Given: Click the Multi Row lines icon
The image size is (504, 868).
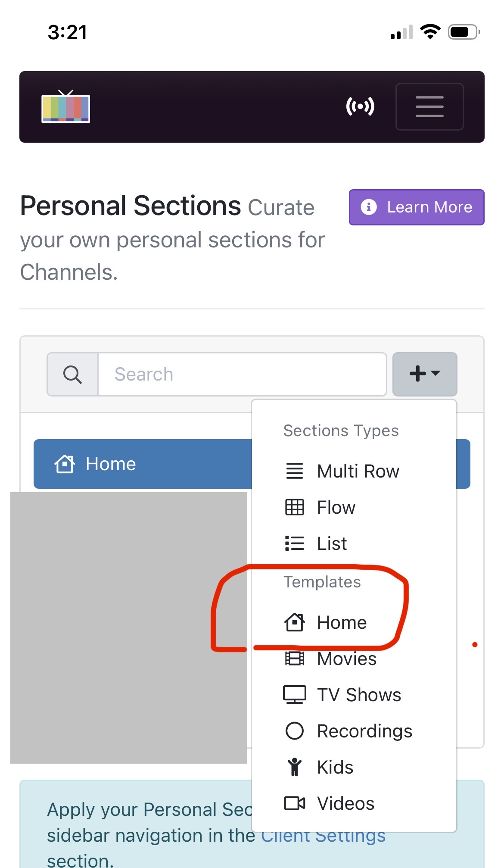Looking at the screenshot, I should [x=295, y=471].
